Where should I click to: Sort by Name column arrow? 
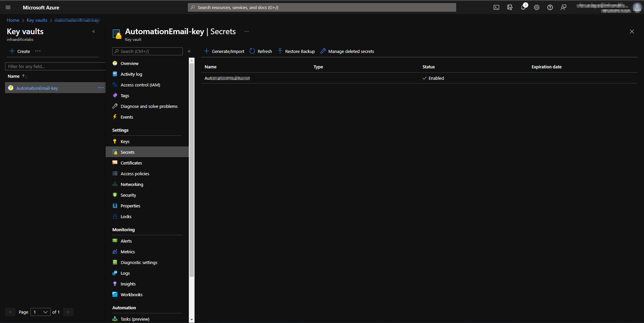(x=24, y=76)
